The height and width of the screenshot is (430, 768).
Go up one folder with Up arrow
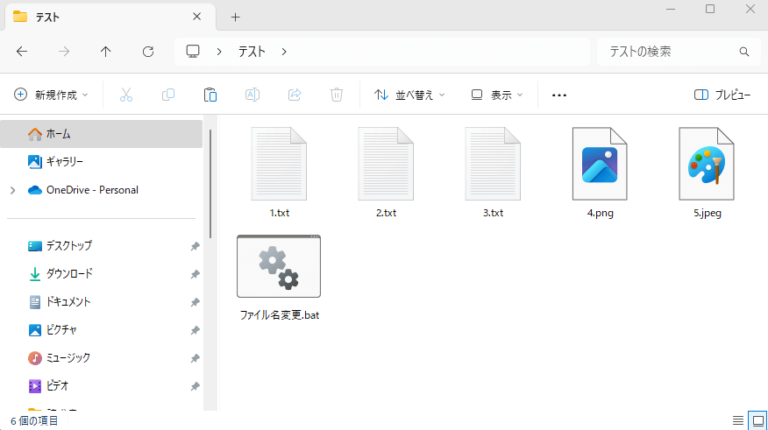click(x=106, y=51)
